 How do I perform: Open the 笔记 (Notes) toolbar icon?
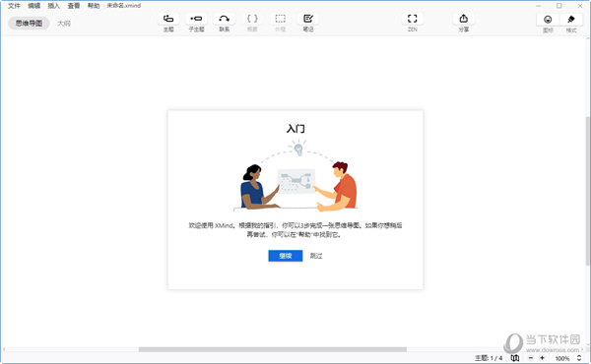click(308, 19)
